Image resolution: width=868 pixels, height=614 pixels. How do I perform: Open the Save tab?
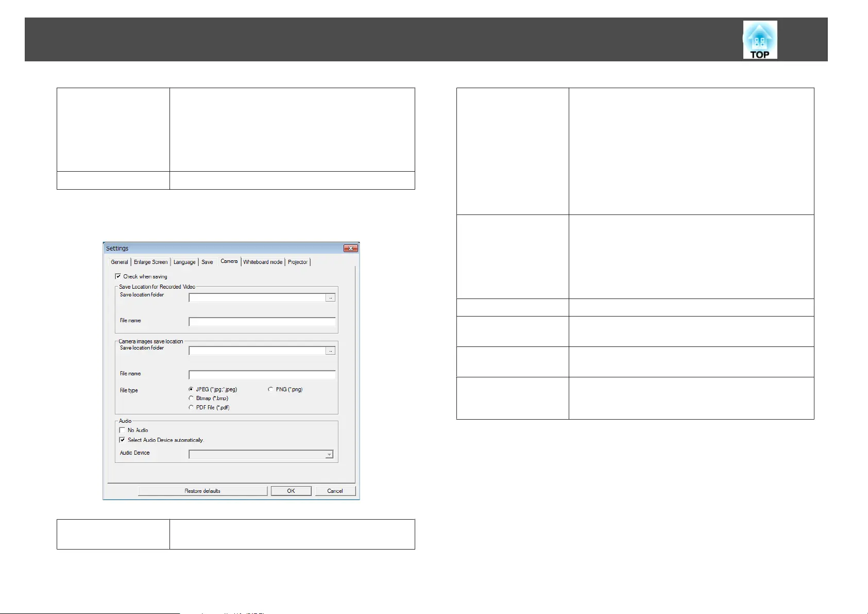click(207, 262)
